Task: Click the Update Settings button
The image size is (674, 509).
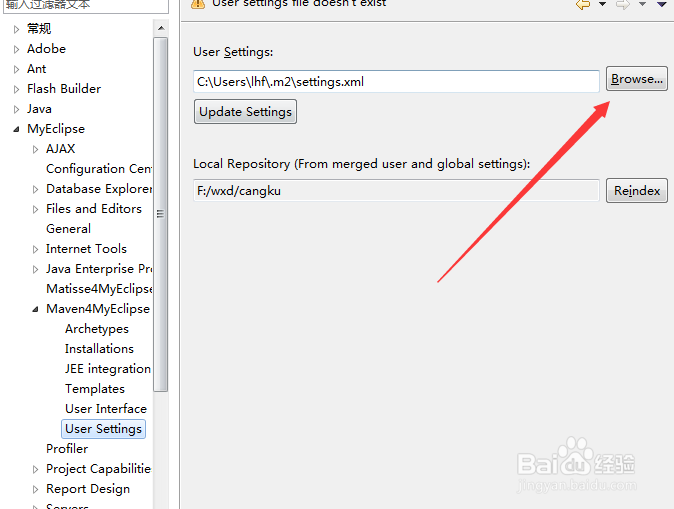Action: coord(245,112)
